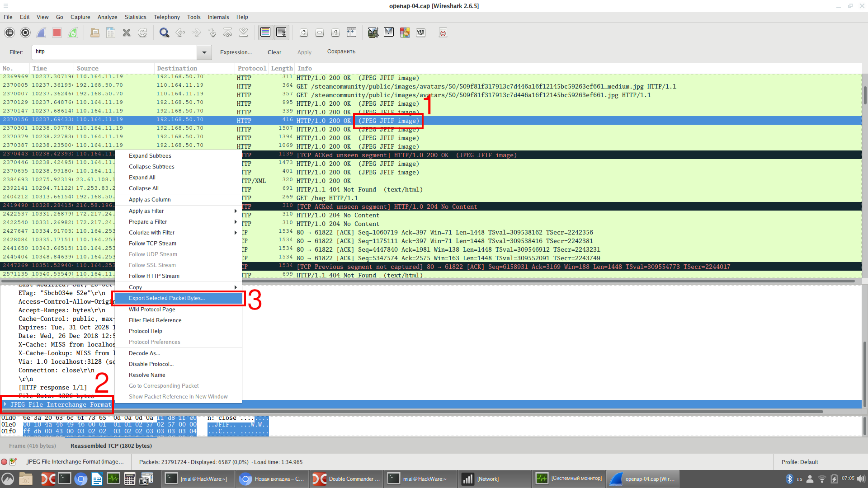The width and height of the screenshot is (868, 488).
Task: Open capture interfaces list icon
Action: coord(9,33)
